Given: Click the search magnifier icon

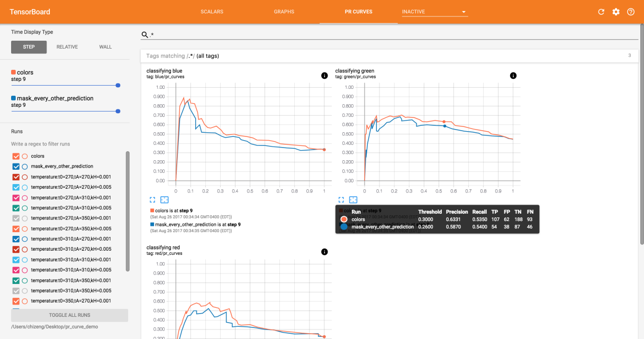Looking at the screenshot, I should pyautogui.click(x=144, y=35).
